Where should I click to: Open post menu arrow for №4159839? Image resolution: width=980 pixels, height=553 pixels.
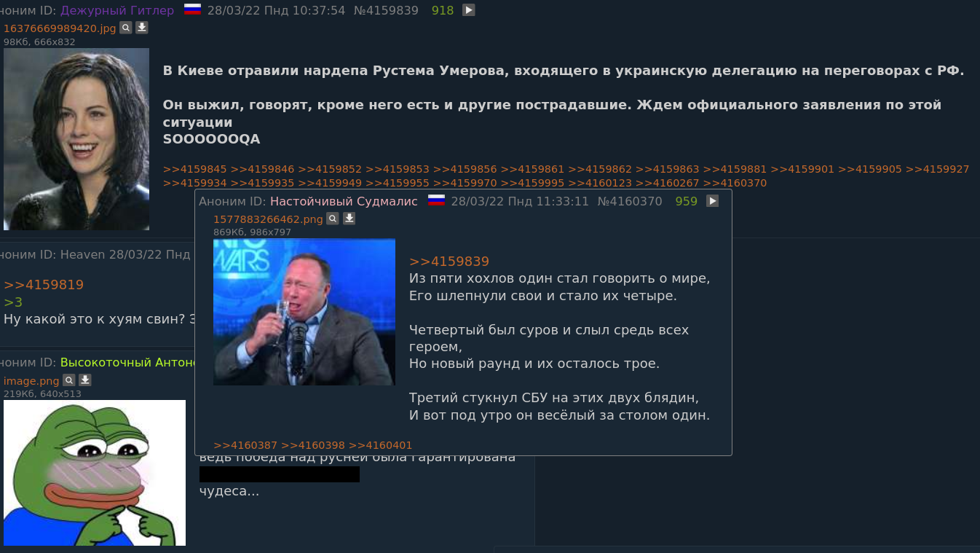point(469,10)
